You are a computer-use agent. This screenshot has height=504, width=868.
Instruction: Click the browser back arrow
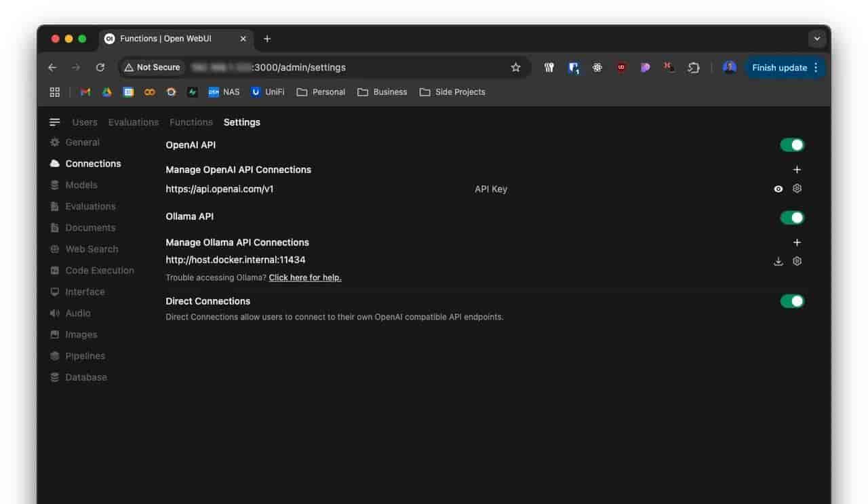click(52, 67)
